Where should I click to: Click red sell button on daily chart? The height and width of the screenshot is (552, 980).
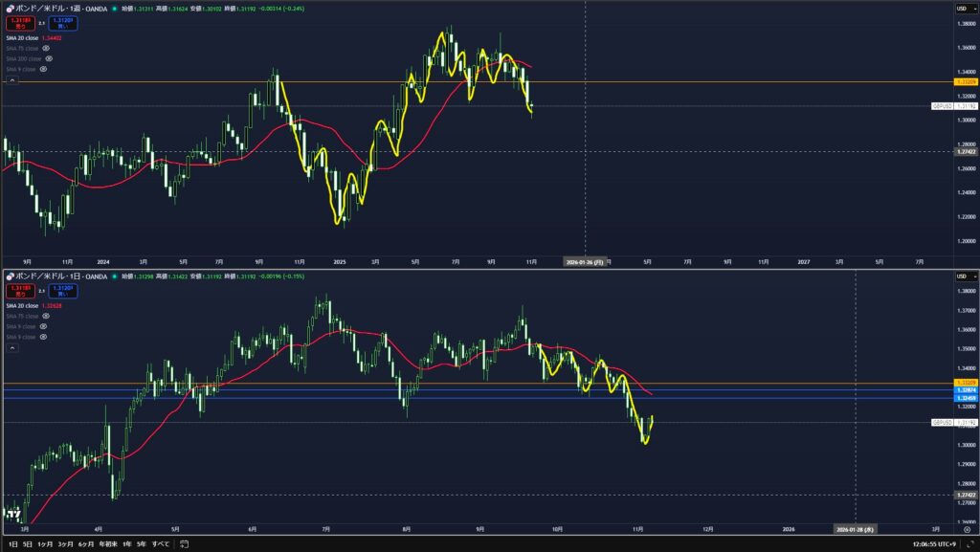click(x=20, y=289)
